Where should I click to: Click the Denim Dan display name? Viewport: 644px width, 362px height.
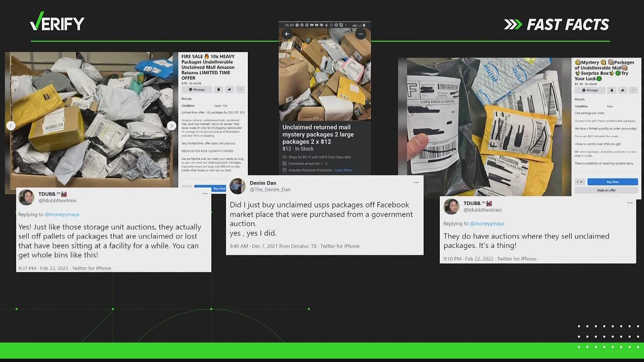tap(263, 183)
